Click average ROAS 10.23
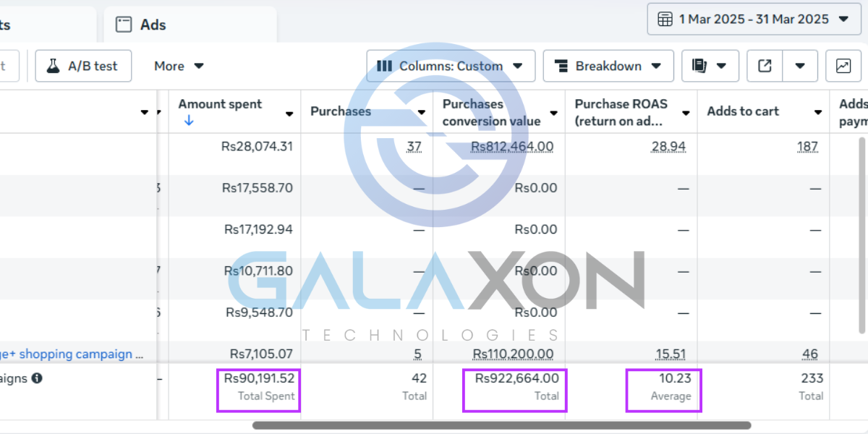 pyautogui.click(x=676, y=378)
